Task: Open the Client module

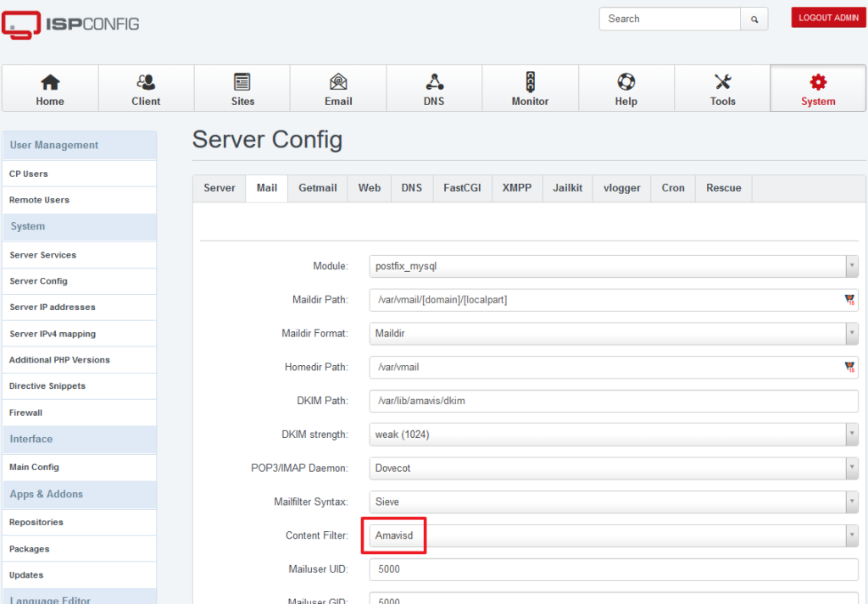Action: pyautogui.click(x=146, y=88)
